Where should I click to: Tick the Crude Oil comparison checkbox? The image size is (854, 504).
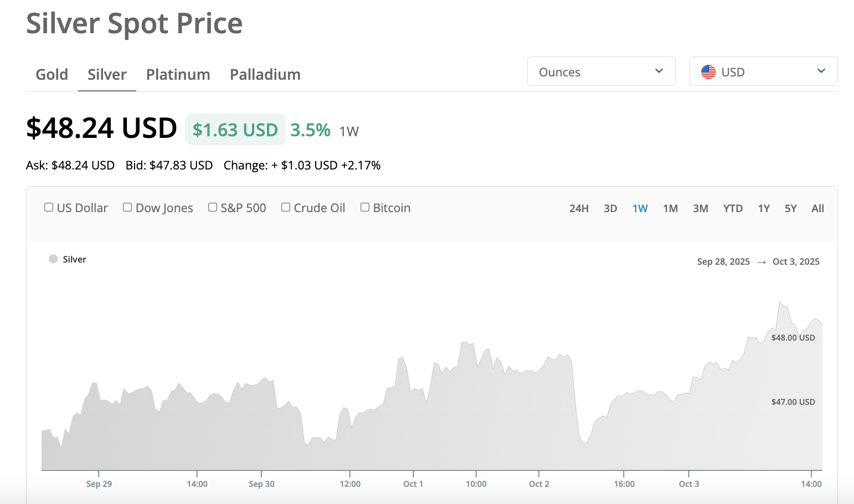tap(286, 207)
